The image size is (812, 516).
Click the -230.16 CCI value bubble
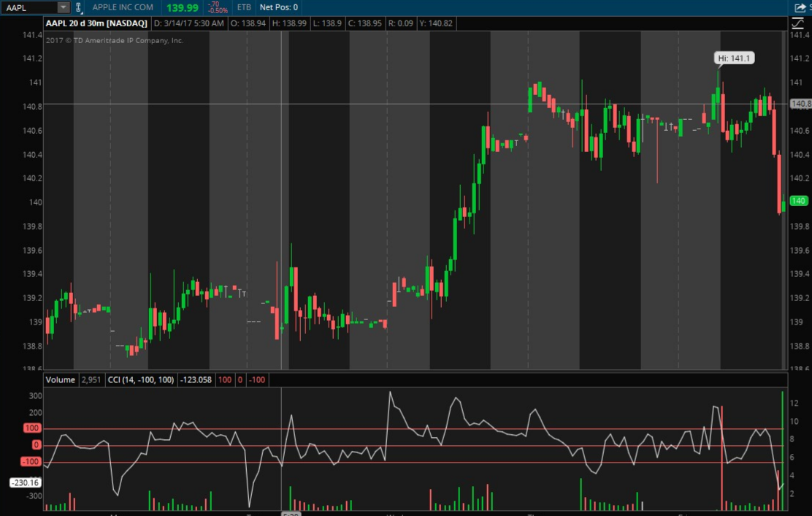point(26,482)
